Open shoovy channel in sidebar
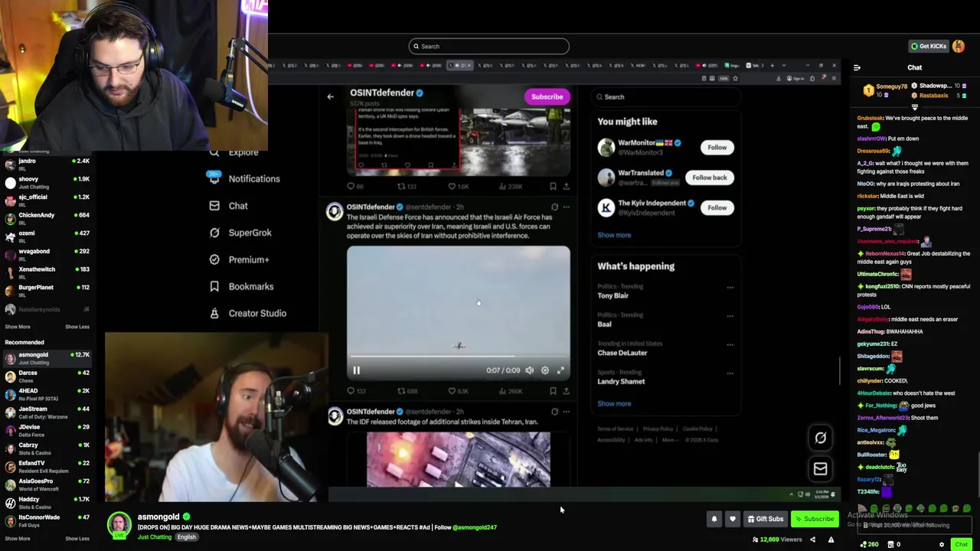980x551 pixels. 46,182
